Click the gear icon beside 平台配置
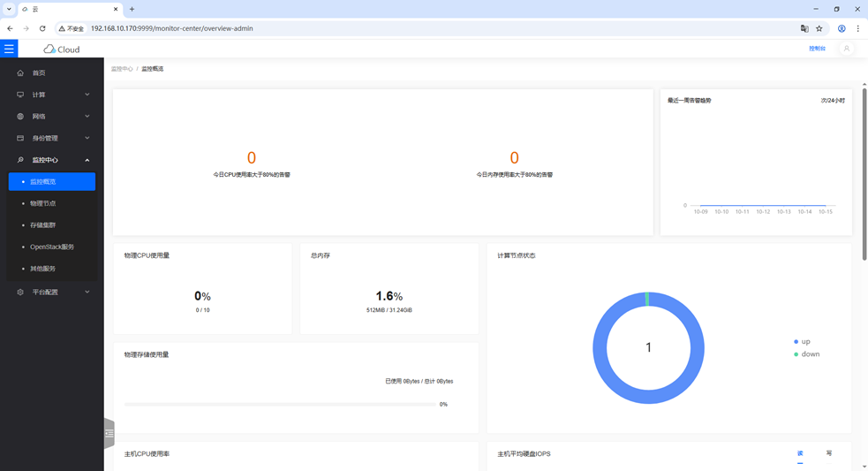Screen dimensions: 868x471 pyautogui.click(x=20, y=292)
